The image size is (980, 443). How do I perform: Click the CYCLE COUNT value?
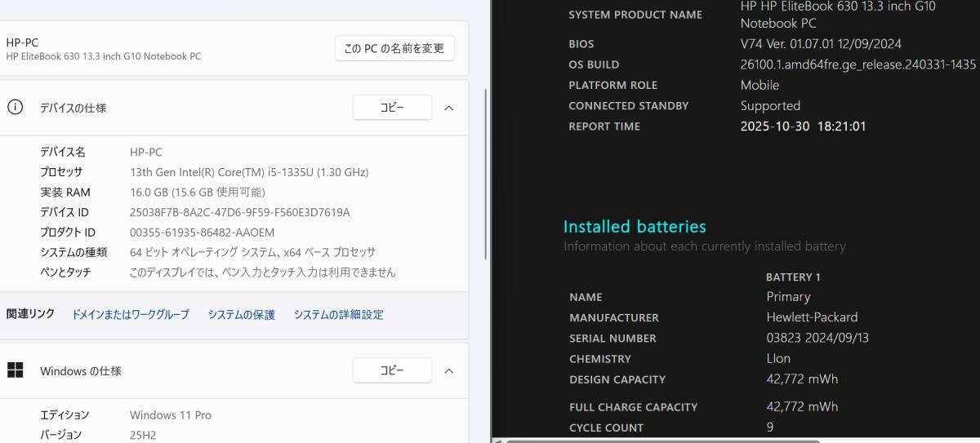770,427
